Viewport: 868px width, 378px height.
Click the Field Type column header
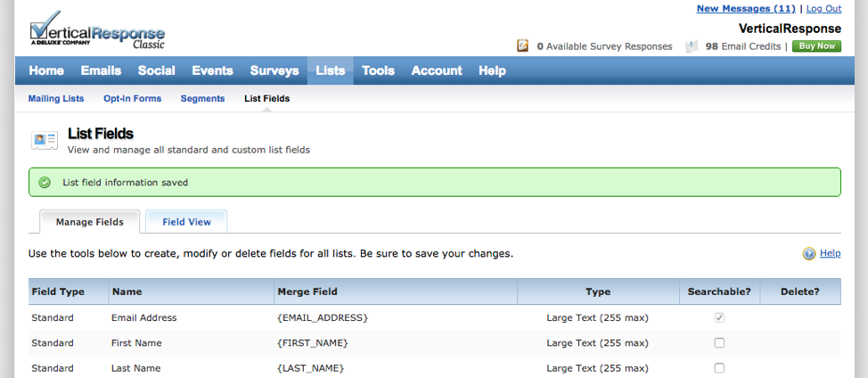click(x=69, y=292)
